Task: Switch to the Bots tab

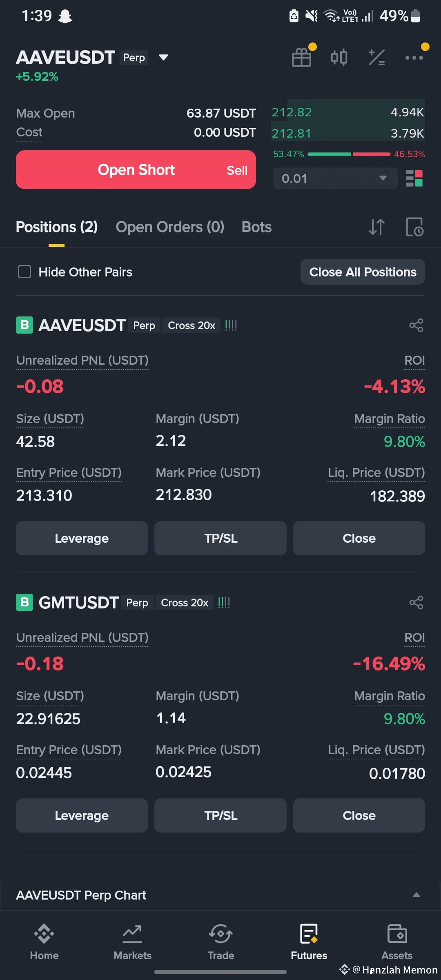Action: [x=256, y=227]
